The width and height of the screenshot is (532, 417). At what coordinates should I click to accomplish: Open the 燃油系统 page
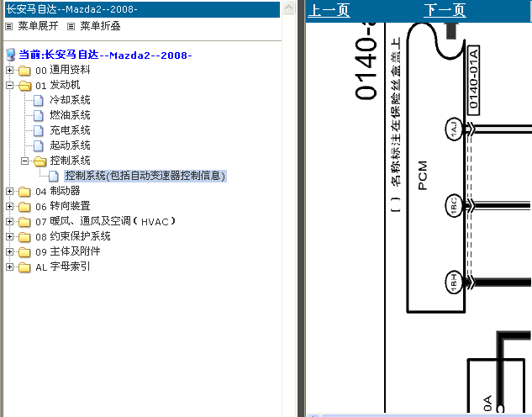tap(70, 115)
